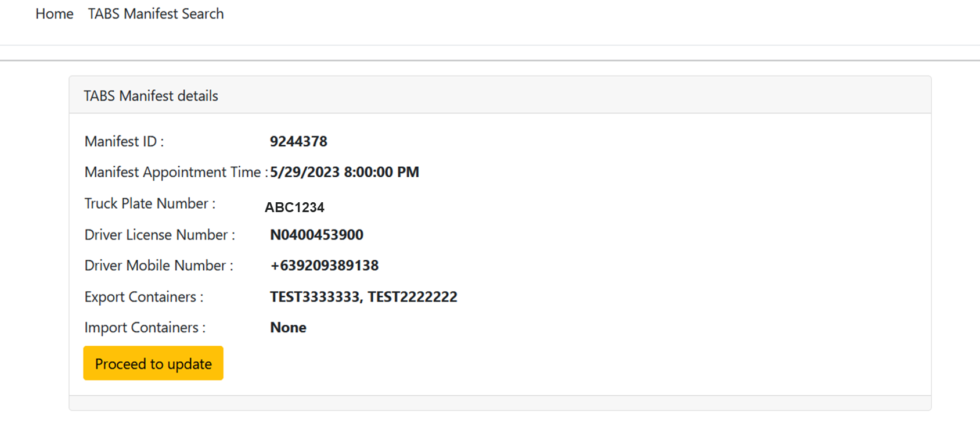The height and width of the screenshot is (437, 980).
Task: Open the TABS Manifest Search page
Action: [156, 14]
